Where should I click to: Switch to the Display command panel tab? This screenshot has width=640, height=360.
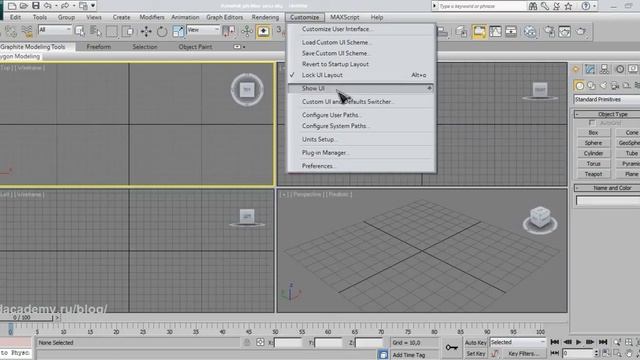tap(633, 69)
